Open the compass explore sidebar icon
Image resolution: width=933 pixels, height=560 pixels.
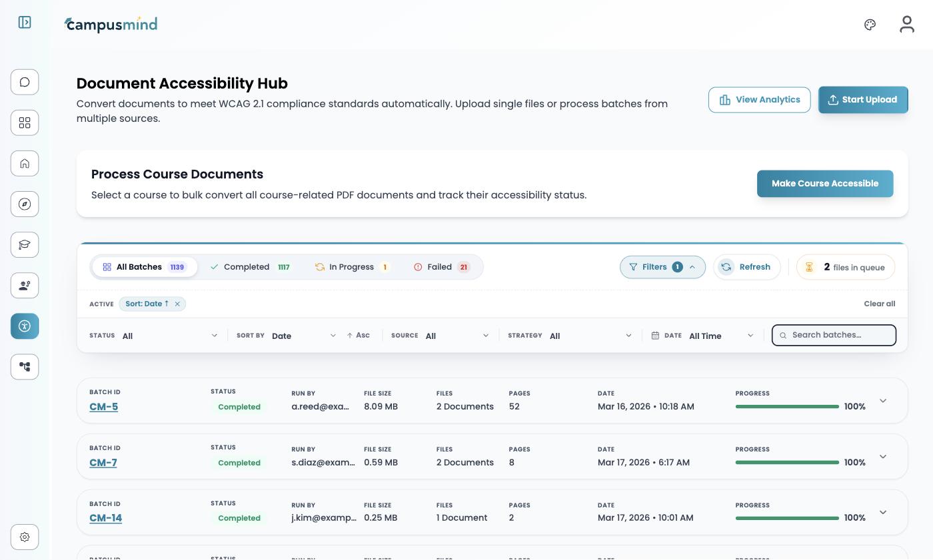click(25, 204)
